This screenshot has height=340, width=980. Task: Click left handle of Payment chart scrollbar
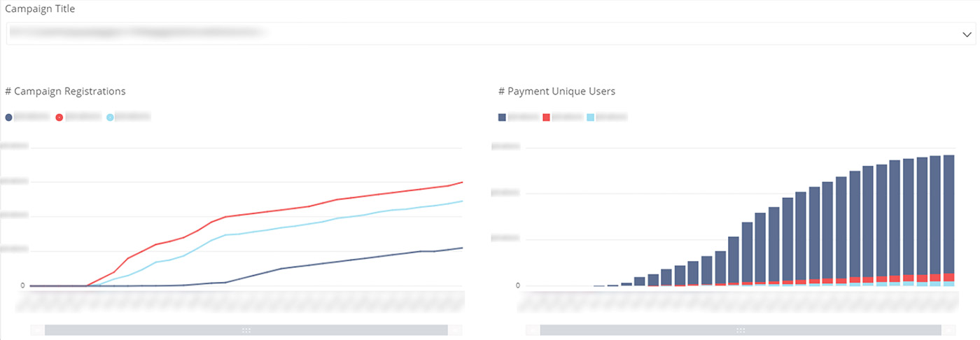(x=533, y=330)
